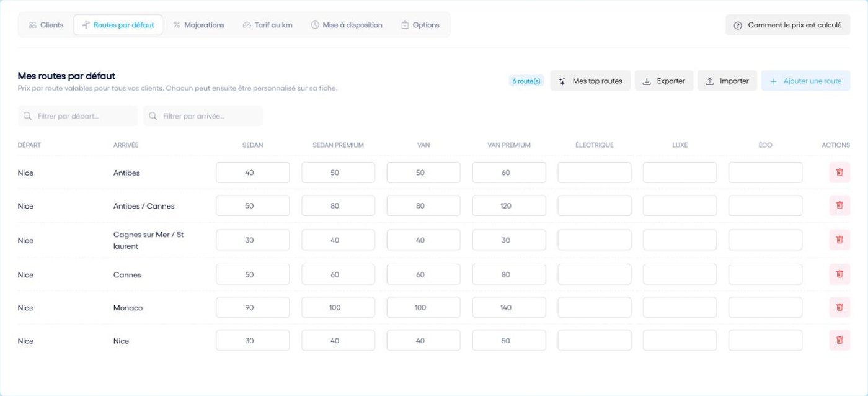Click the Exporter button

[663, 81]
